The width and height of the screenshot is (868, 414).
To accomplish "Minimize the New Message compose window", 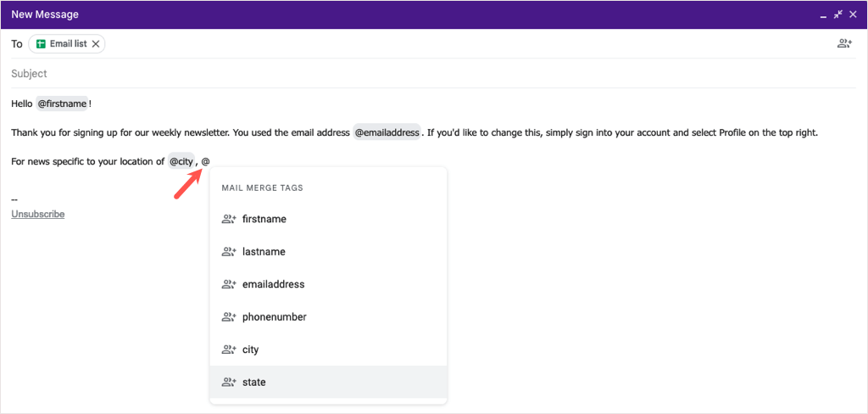I will coord(822,15).
